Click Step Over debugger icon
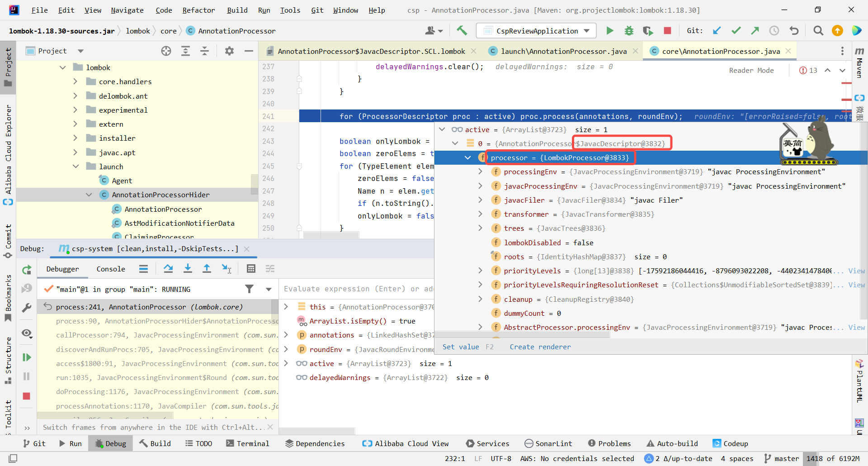Screen dimensions: 868x466 (168, 269)
